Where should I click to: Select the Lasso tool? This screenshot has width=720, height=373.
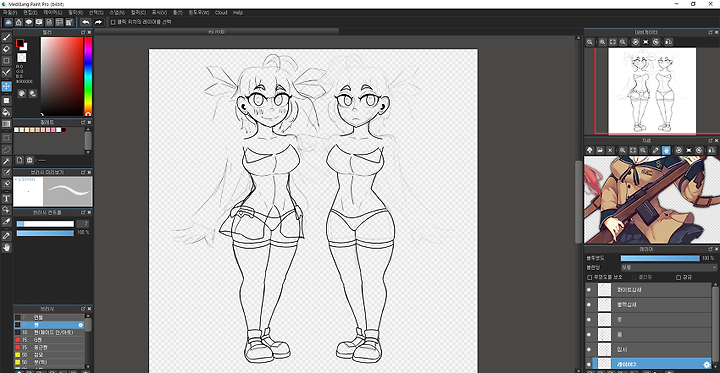[x=6, y=149]
